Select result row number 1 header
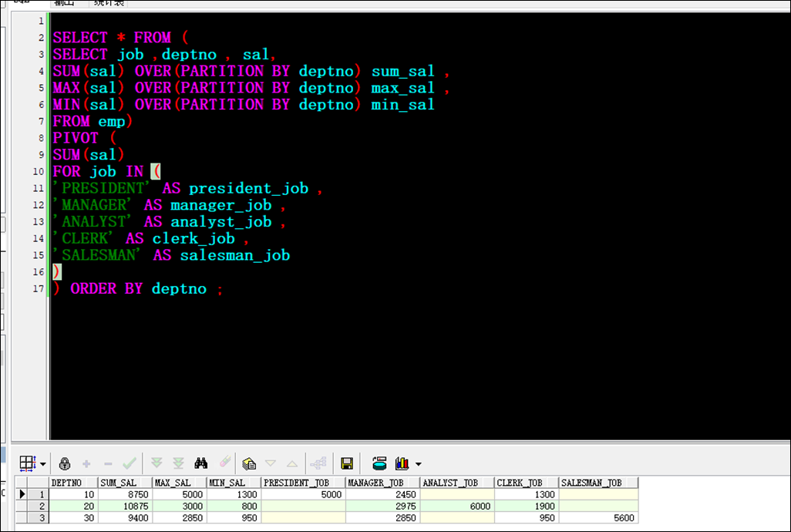 [x=38, y=494]
